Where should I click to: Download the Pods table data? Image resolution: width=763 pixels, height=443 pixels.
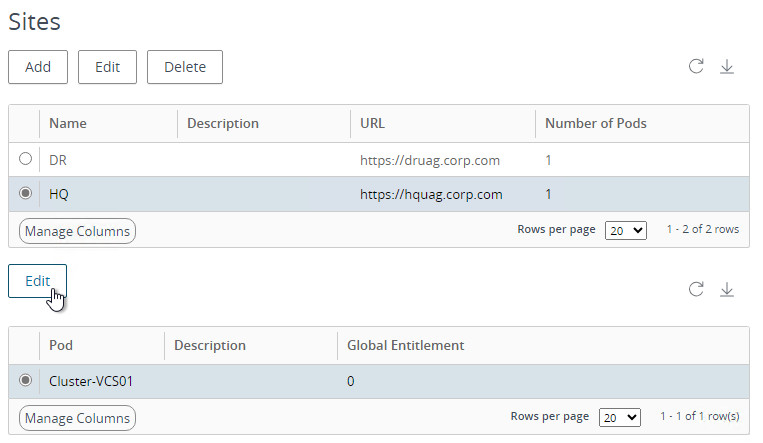pyautogui.click(x=727, y=289)
